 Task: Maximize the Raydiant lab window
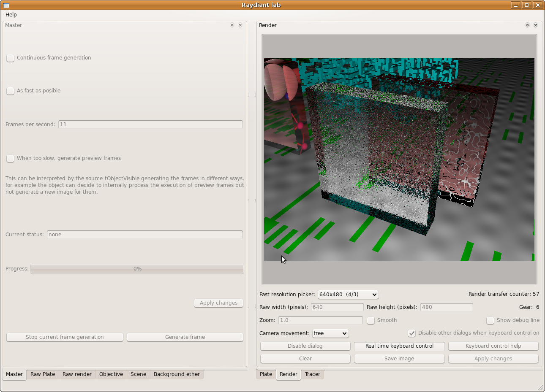[x=526, y=5]
